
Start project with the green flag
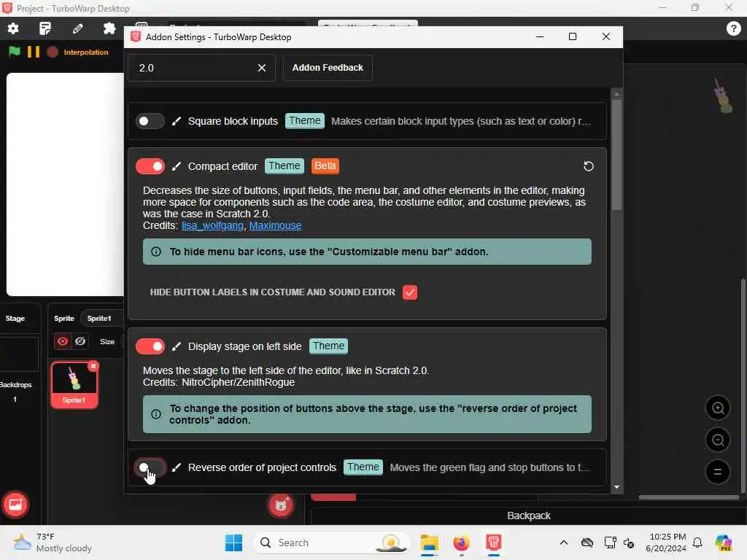pos(15,52)
